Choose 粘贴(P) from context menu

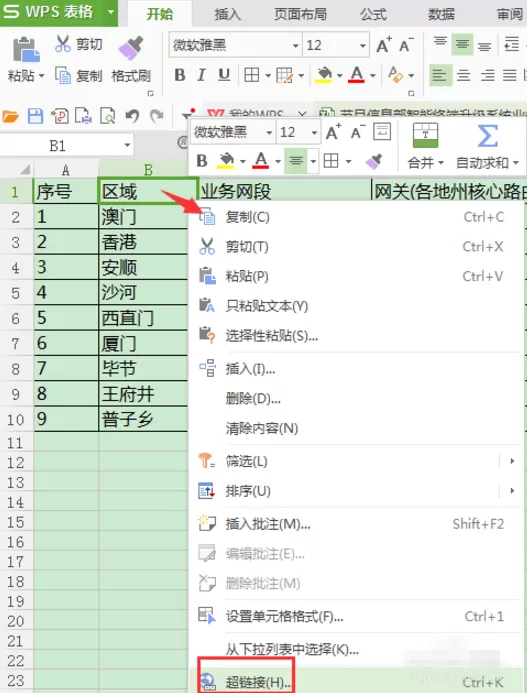click(356, 276)
